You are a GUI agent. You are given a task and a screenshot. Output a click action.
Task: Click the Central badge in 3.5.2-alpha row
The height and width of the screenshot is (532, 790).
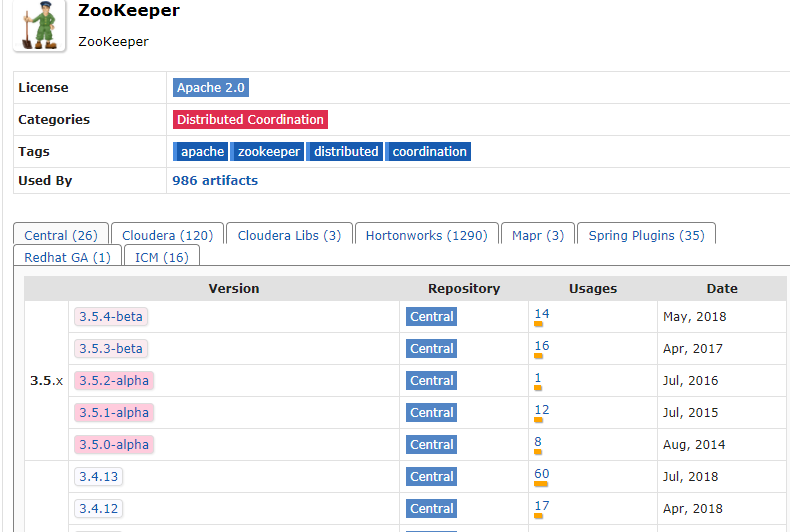tap(431, 380)
